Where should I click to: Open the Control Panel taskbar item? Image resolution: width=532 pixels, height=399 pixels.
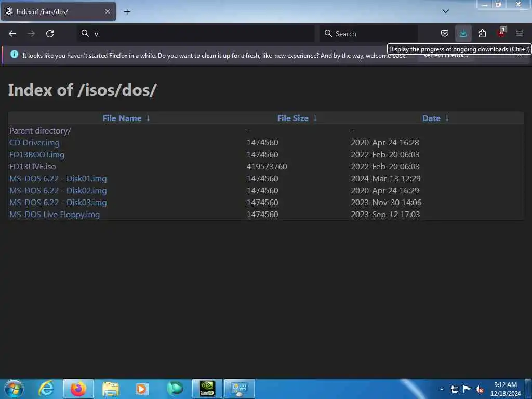tap(240, 389)
